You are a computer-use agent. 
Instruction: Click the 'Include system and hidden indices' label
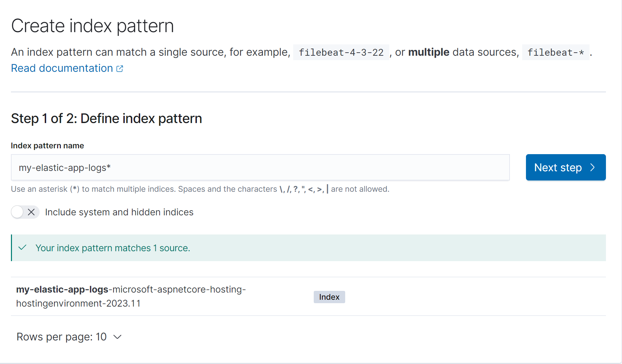pyautogui.click(x=119, y=212)
